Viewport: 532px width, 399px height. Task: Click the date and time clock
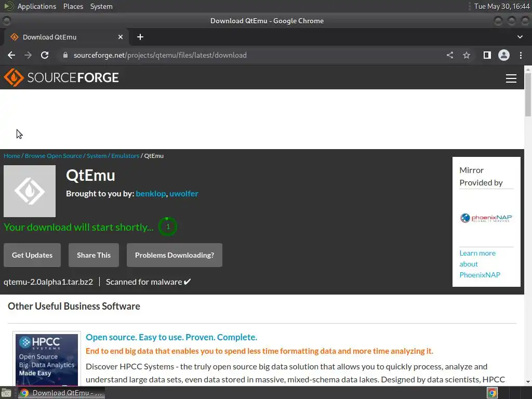pos(502,6)
